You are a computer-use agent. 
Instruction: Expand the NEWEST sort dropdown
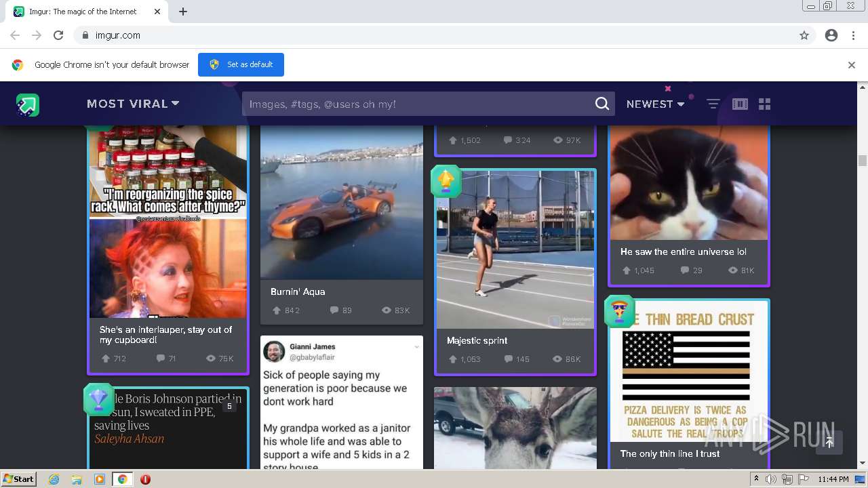[x=655, y=104]
